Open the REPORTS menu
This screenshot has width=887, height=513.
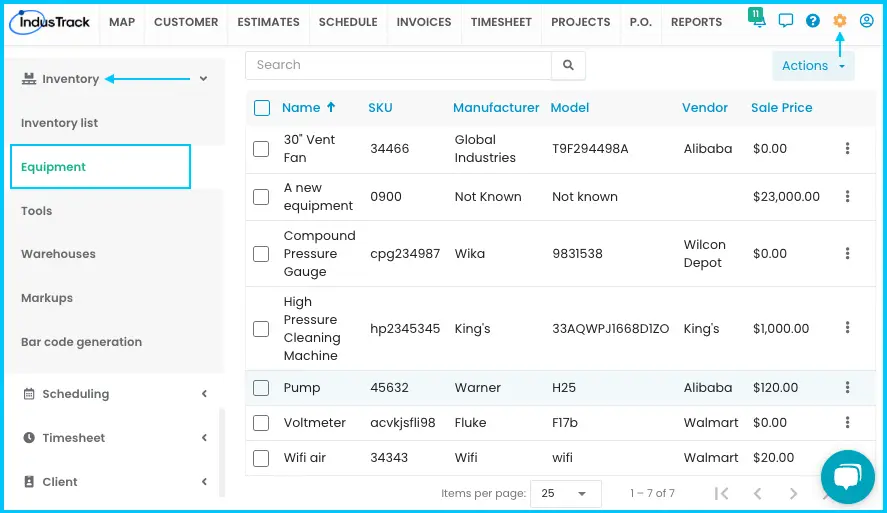click(696, 22)
